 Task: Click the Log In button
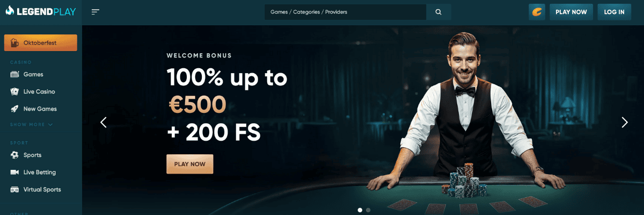point(614,12)
